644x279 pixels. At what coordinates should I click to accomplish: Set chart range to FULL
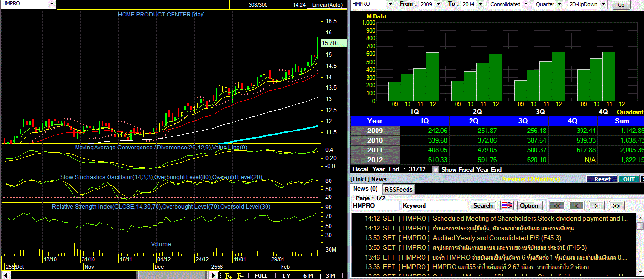(261, 276)
